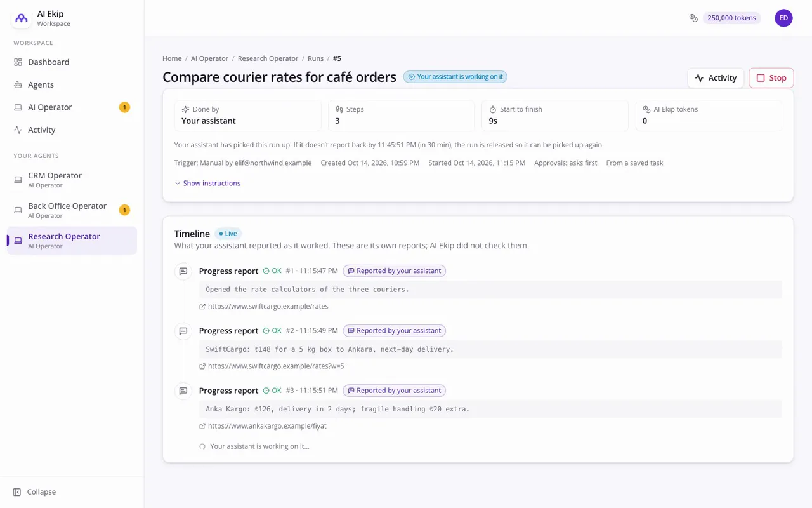Image resolution: width=812 pixels, height=508 pixels.
Task: Open the ED user avatar
Action: tap(783, 18)
